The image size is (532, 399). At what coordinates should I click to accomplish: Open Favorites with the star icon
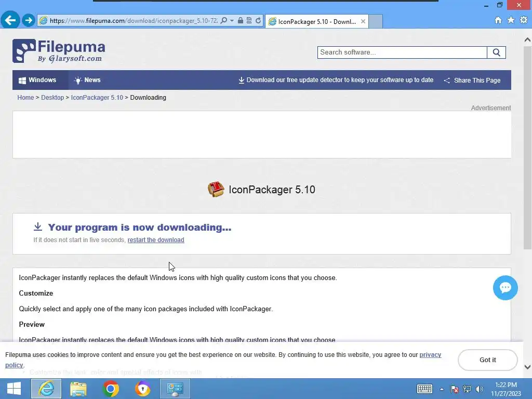tap(511, 20)
